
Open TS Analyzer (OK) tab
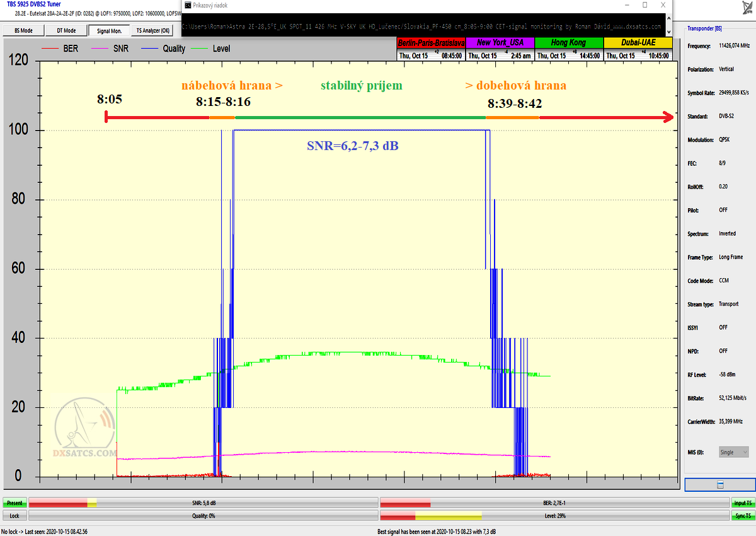click(152, 30)
